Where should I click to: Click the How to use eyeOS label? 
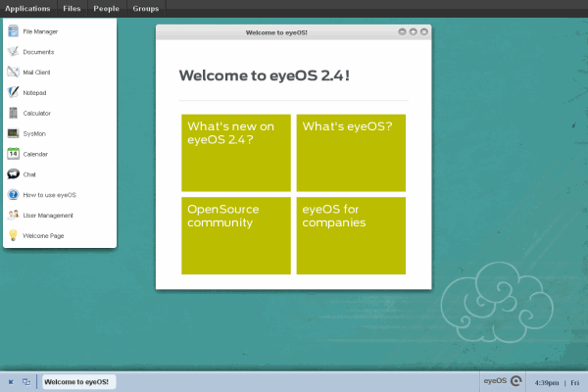click(x=50, y=195)
